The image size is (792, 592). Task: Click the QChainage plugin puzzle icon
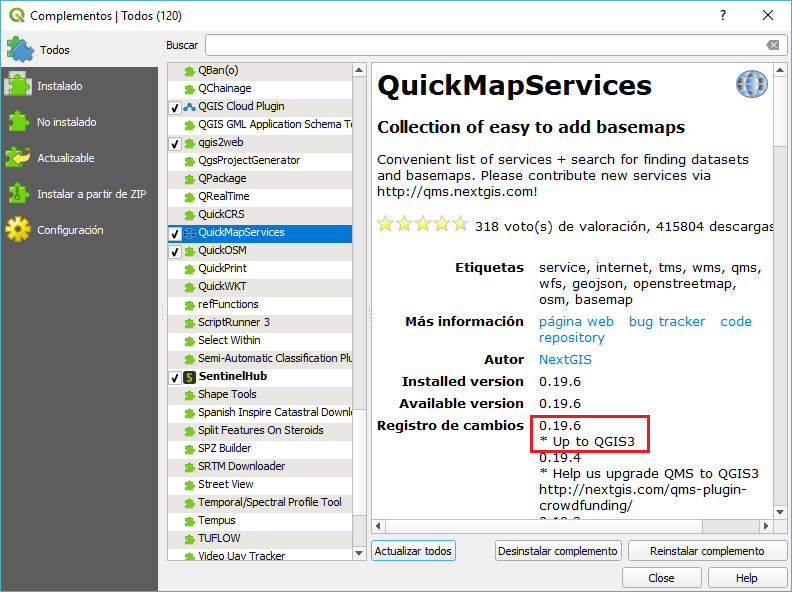(189, 89)
